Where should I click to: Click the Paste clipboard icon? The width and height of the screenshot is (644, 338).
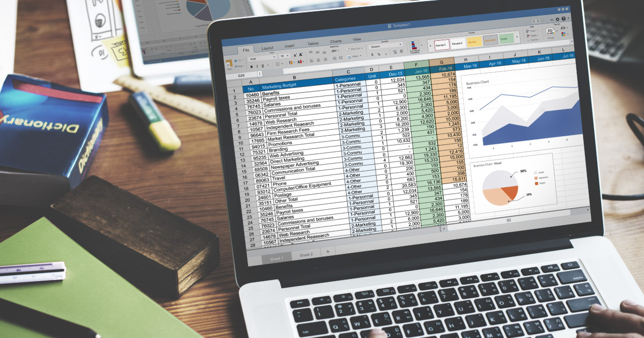(x=229, y=64)
